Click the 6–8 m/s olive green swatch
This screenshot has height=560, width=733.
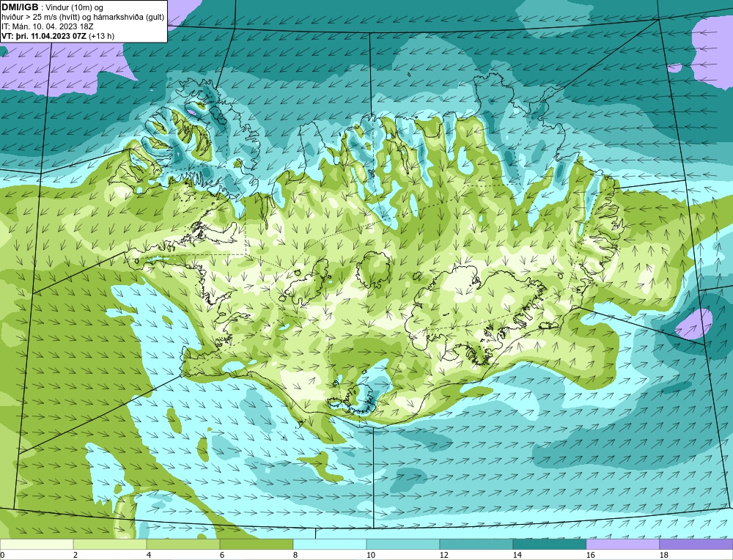pyautogui.click(x=256, y=544)
